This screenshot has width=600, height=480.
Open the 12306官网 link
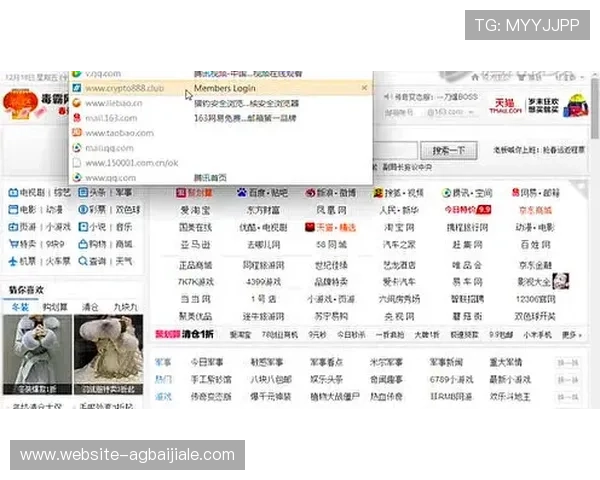pos(535,299)
